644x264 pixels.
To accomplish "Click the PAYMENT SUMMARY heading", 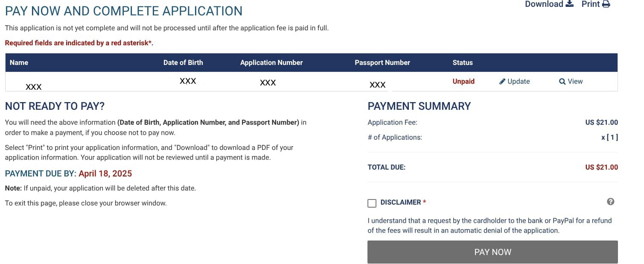I will [419, 106].
